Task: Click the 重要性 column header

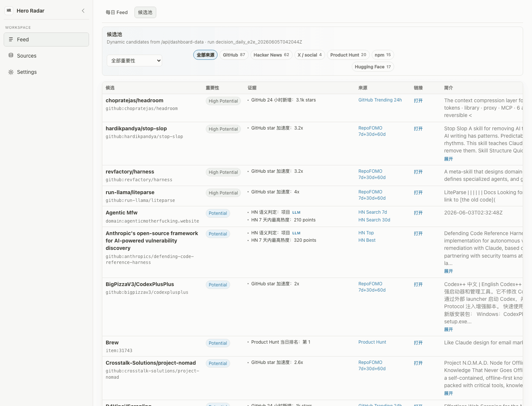Action: [212, 88]
